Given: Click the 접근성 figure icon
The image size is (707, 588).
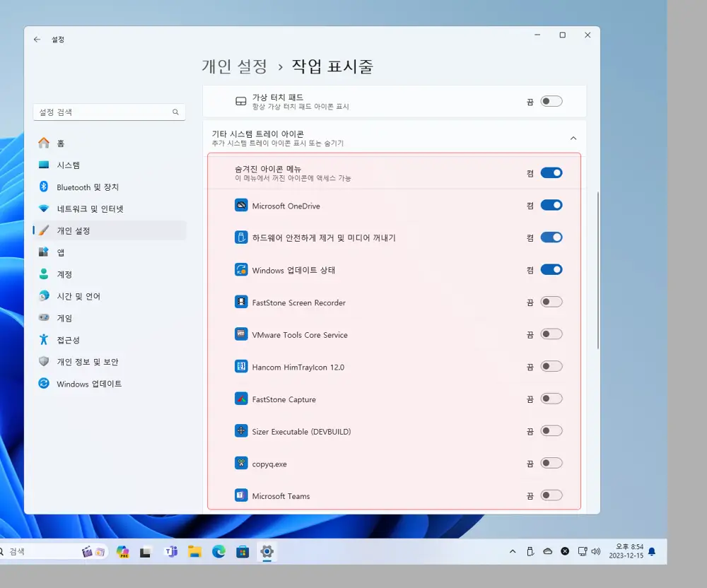Looking at the screenshot, I should (x=44, y=339).
